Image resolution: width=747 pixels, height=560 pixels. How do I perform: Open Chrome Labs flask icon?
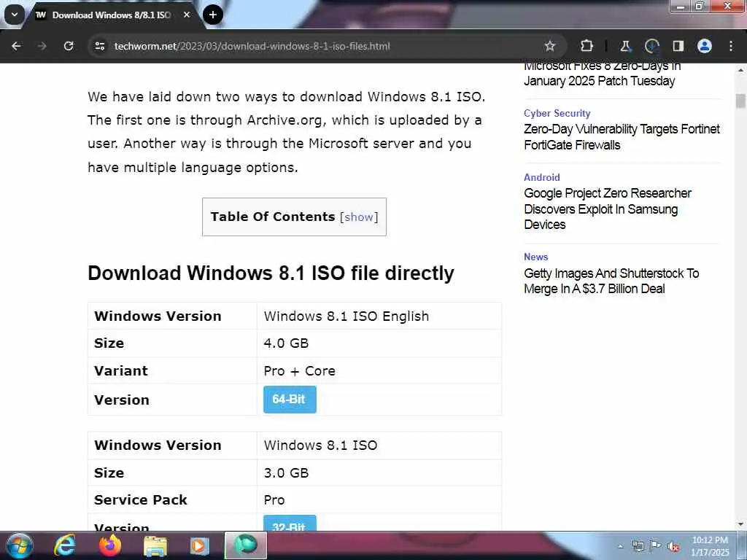tap(625, 46)
